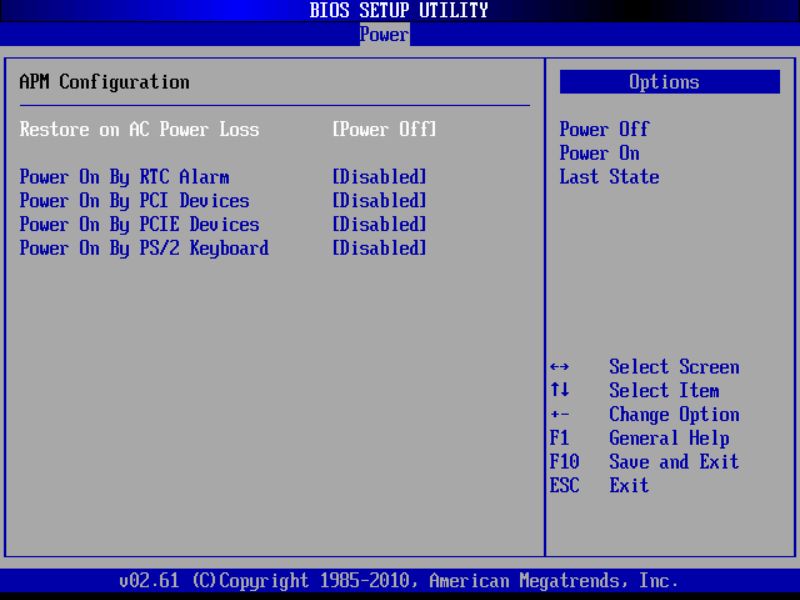This screenshot has height=600, width=800.
Task: Click the BIOS SETUP UTILITY title bar
Action: (x=398, y=10)
